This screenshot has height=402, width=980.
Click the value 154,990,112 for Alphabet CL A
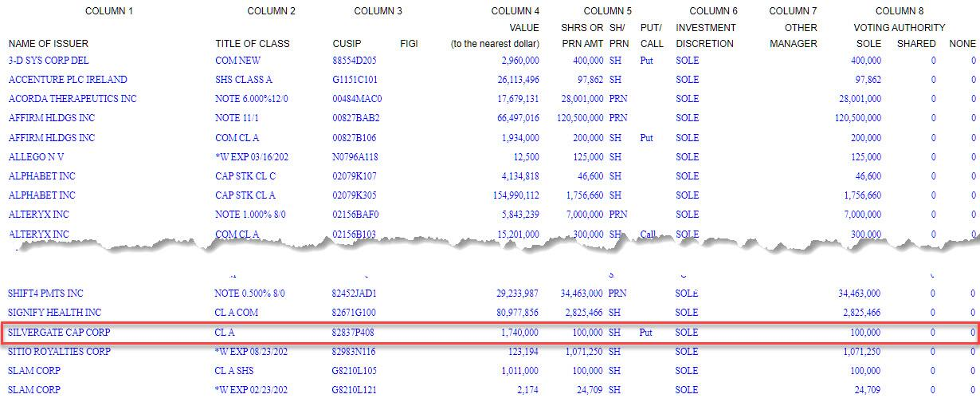coord(508,195)
